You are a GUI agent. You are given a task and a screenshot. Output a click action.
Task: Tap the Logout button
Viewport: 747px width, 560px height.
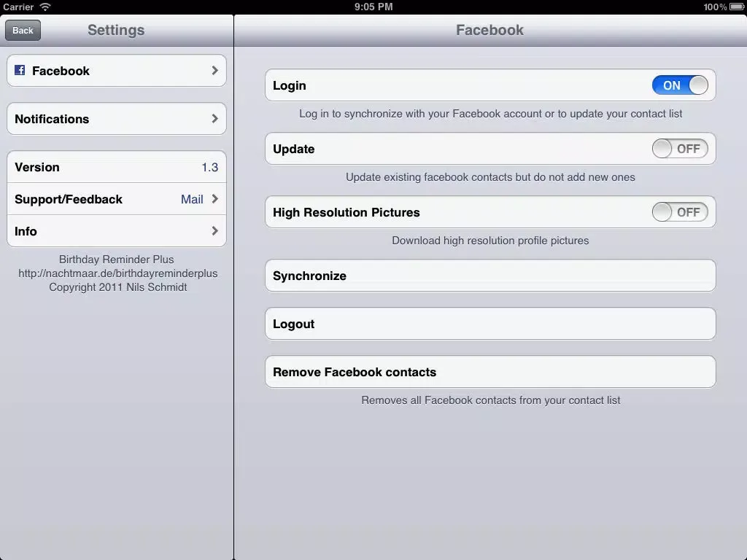pyautogui.click(x=490, y=324)
